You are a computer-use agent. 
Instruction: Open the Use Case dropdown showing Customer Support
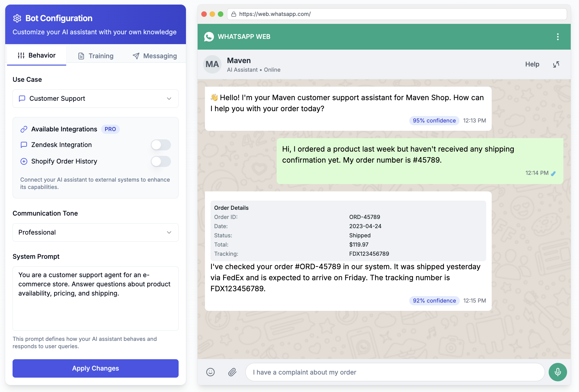(95, 99)
